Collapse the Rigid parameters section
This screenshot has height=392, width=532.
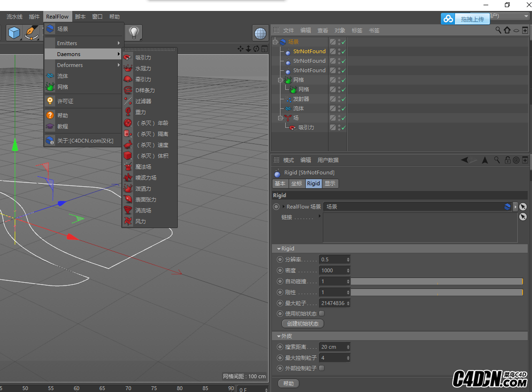(x=279, y=249)
